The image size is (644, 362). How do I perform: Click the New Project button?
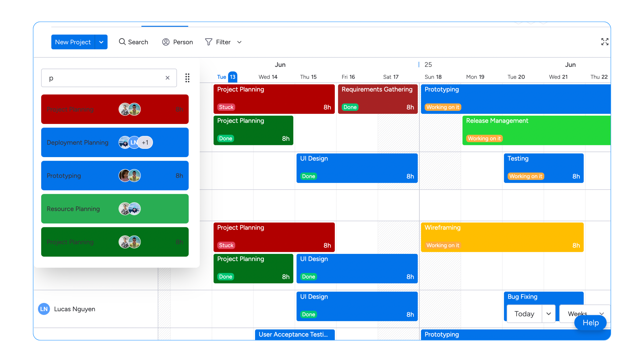click(73, 42)
